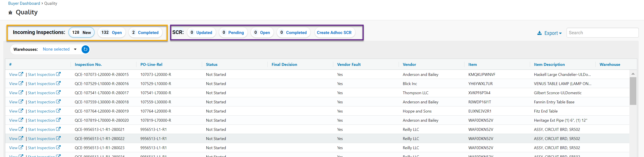Open View external-link icon for QCE-107559-L30000-R-280018
Viewport: 644px width, 157px height.
(x=21, y=102)
